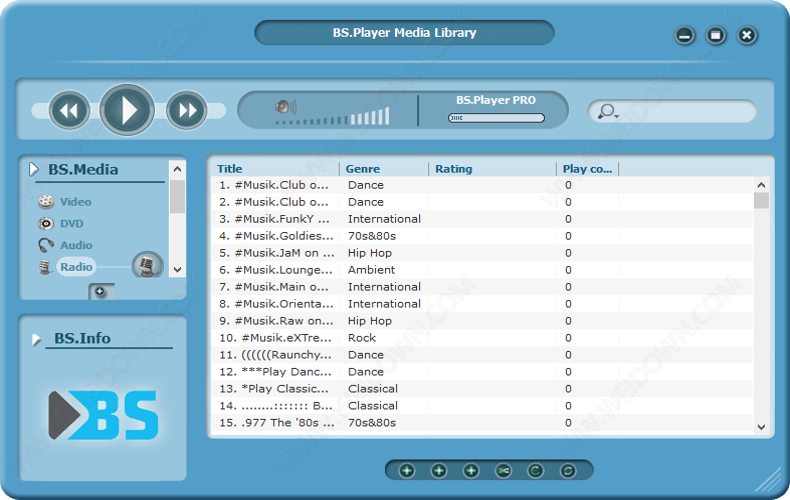Minimize the Media Library window
The width and height of the screenshot is (790, 500).
tap(684, 35)
